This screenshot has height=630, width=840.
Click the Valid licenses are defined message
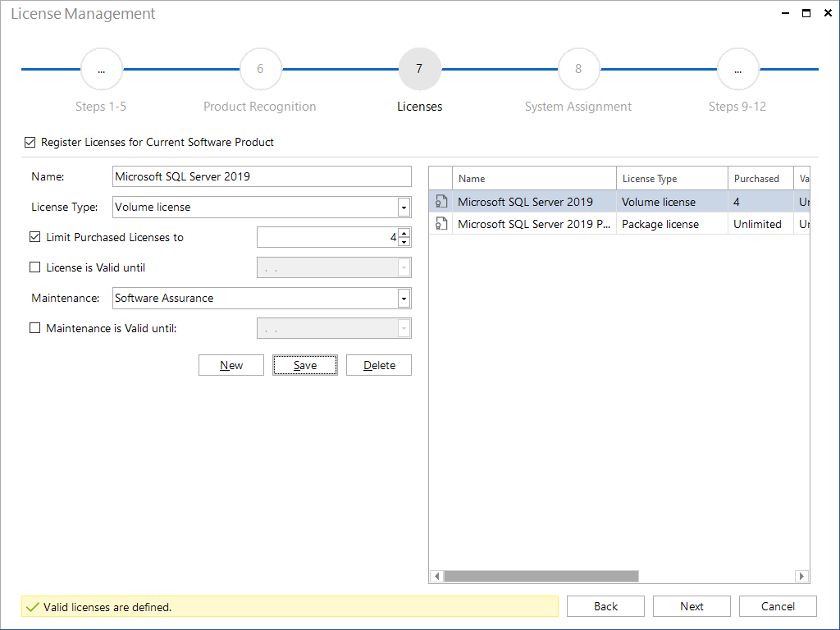107,607
